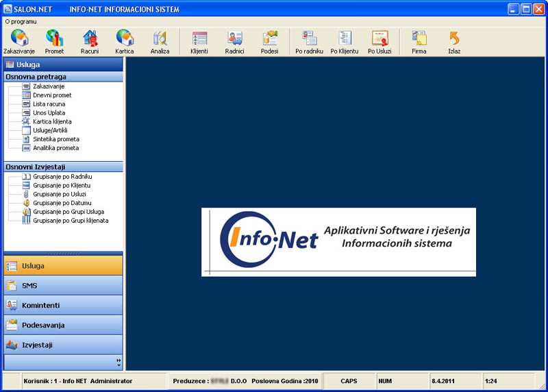This screenshot has height=392, width=548.
Task: Open Grupisanje po Grupi klijenata report
Action: [x=71, y=221]
